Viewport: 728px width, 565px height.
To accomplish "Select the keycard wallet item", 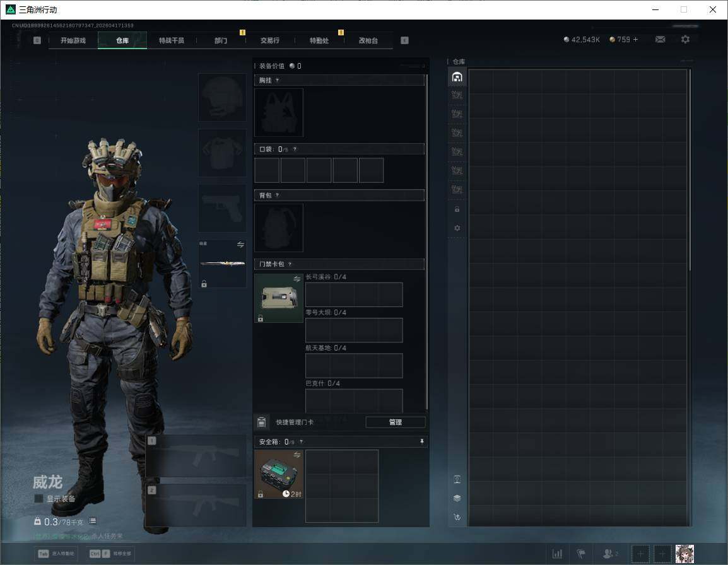I will point(279,298).
